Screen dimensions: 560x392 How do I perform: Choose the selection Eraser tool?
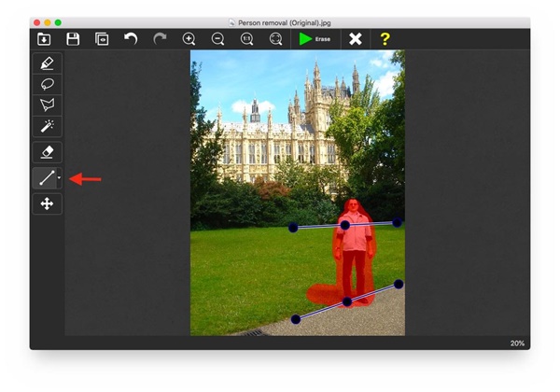click(x=48, y=152)
